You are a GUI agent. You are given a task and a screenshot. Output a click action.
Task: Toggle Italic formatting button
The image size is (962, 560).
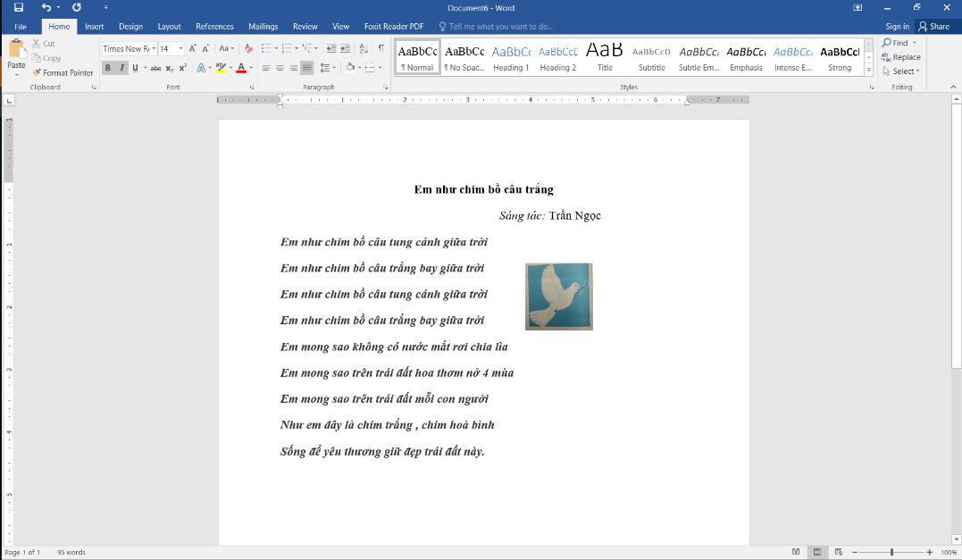click(121, 68)
